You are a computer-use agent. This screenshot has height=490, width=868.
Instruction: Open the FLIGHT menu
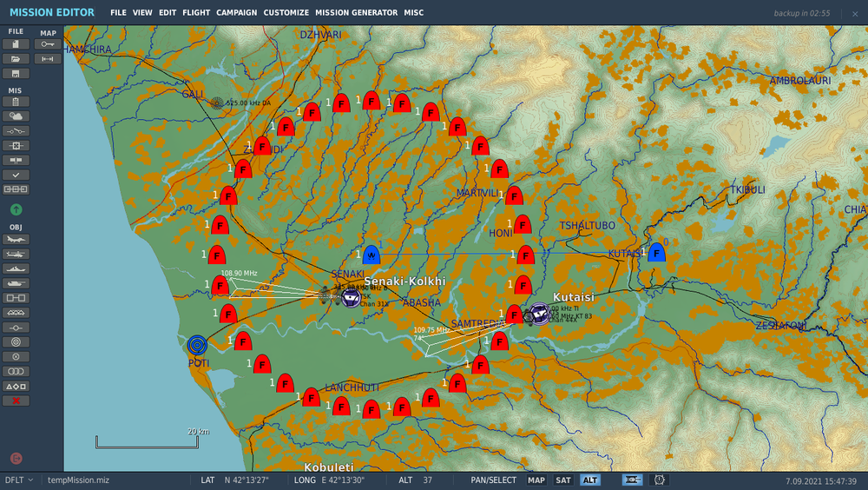coord(196,12)
